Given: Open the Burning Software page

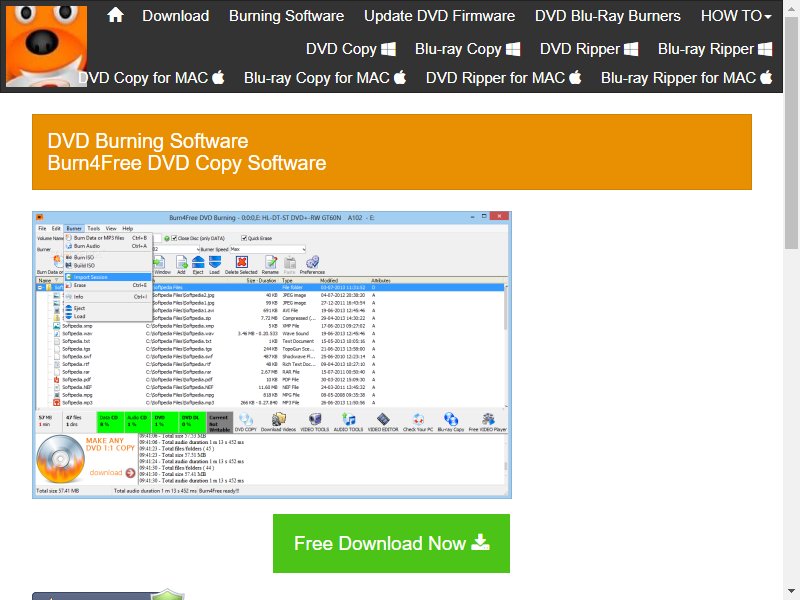Looking at the screenshot, I should tap(286, 16).
